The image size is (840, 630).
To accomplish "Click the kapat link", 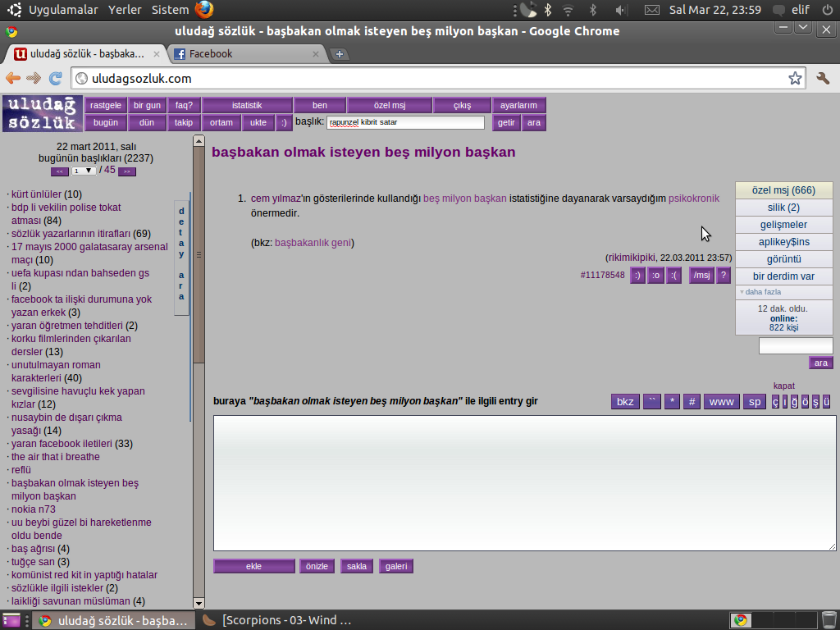I will tap(783, 386).
